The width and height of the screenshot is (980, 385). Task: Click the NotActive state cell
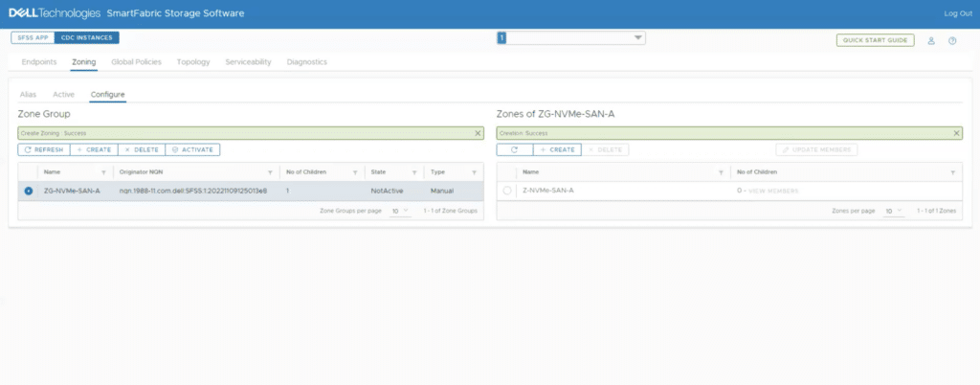(x=387, y=191)
